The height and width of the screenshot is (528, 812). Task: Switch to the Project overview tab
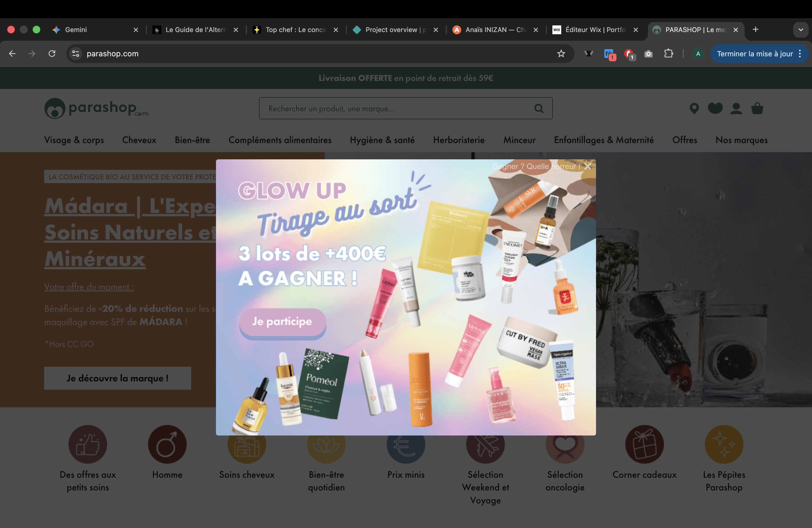[396, 30]
